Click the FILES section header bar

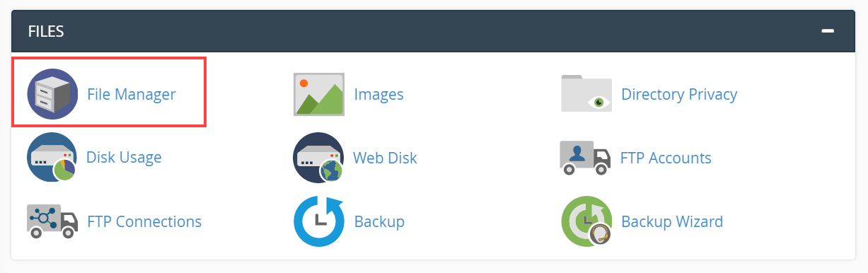point(434,31)
